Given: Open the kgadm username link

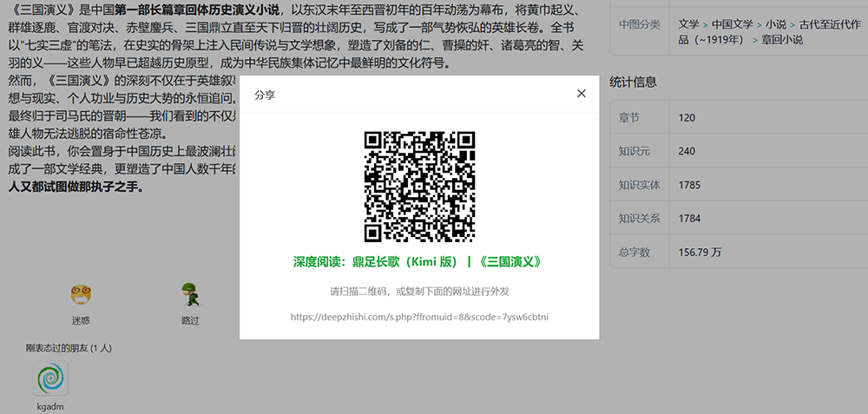Looking at the screenshot, I should tap(50, 406).
